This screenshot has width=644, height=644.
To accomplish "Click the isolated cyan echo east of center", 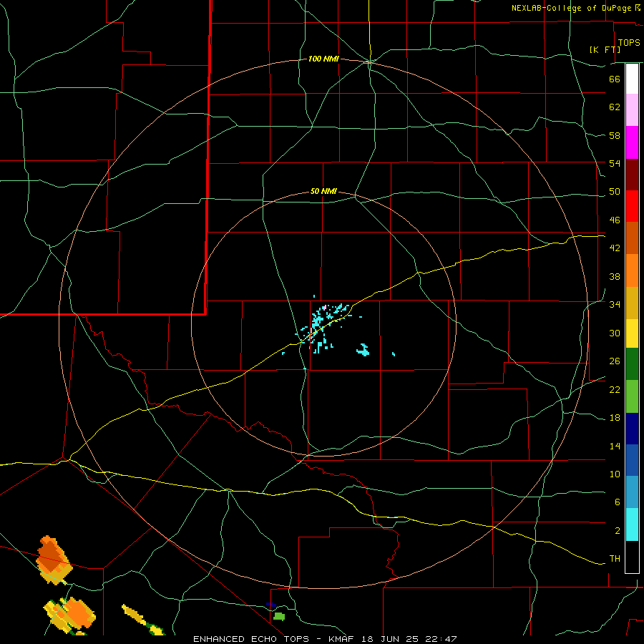I will click(363, 350).
